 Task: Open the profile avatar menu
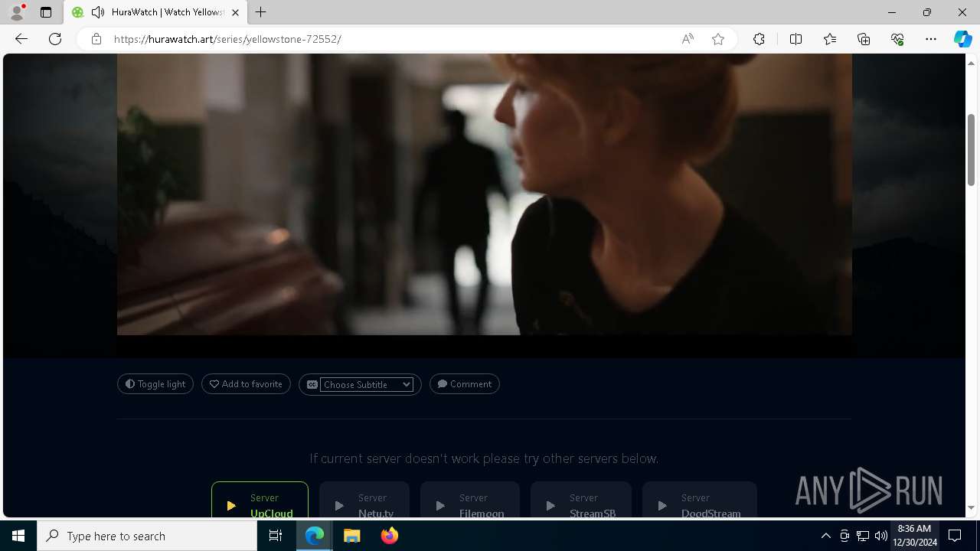tap(17, 12)
